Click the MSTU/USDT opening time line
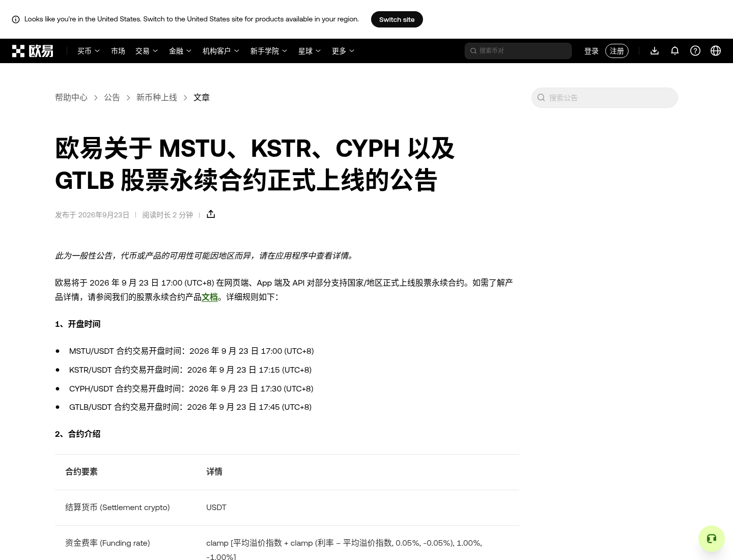733x560 pixels. point(191,351)
